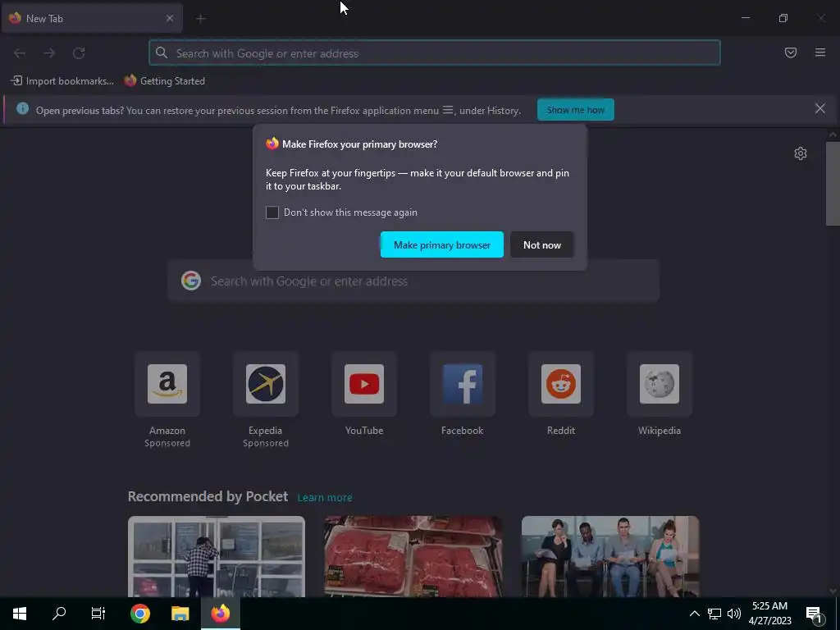Image resolution: width=840 pixels, height=630 pixels.
Task: Focus the Google search box on page
Action: 413,281
